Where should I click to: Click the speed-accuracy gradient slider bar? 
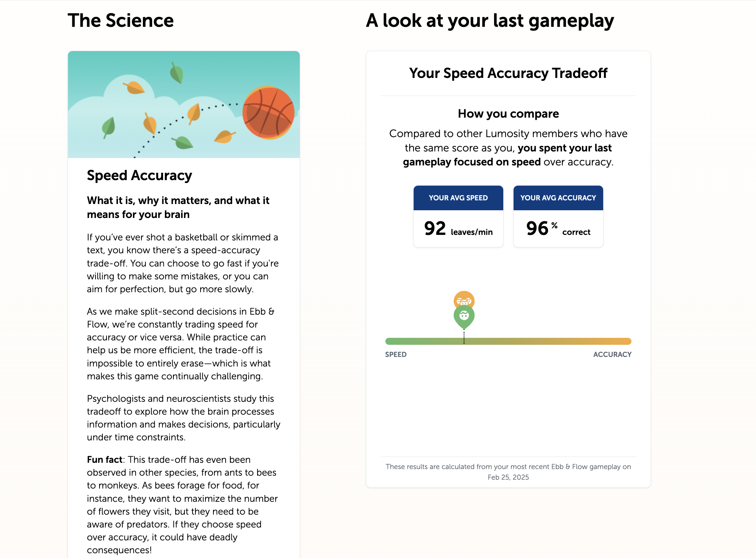pos(508,341)
